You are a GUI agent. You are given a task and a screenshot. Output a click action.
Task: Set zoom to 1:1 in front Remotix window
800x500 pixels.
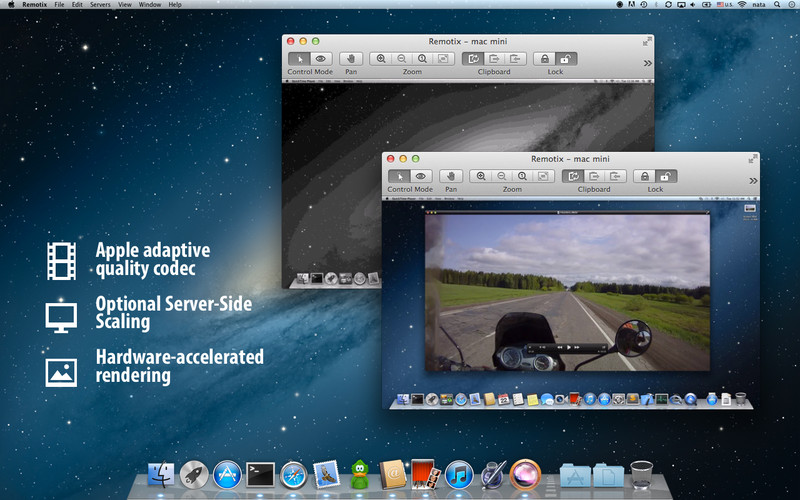pyautogui.click(x=522, y=176)
